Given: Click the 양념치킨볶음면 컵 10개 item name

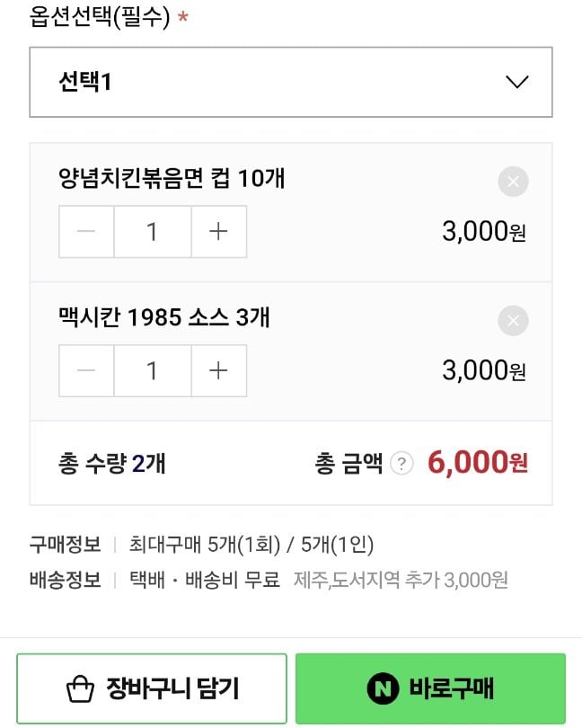Looking at the screenshot, I should tap(172, 178).
